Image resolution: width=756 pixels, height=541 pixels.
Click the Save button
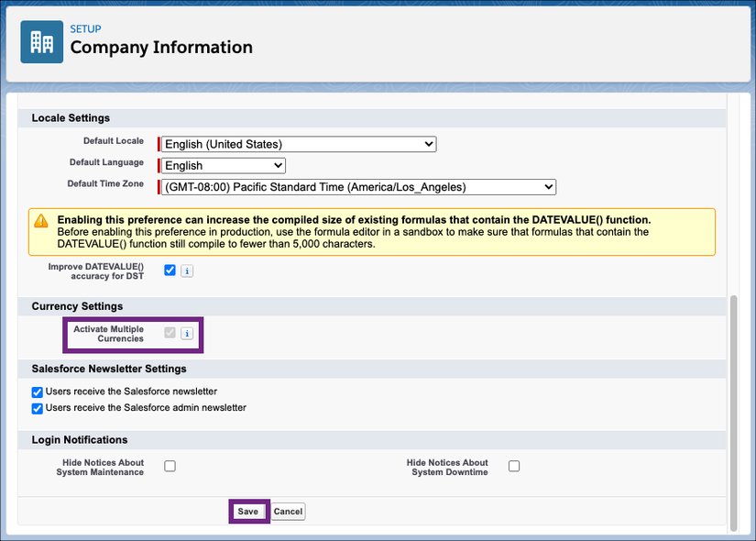pos(247,511)
